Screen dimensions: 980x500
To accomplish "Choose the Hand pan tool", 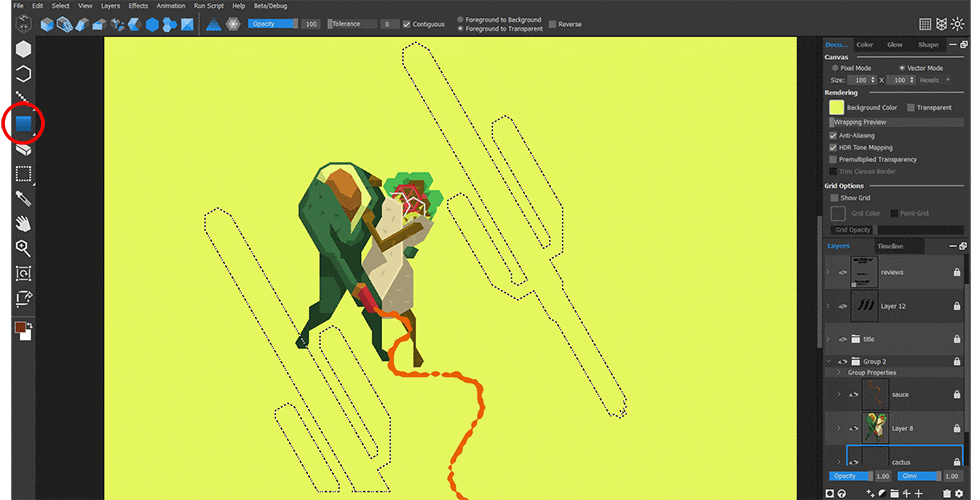I will pyautogui.click(x=23, y=223).
